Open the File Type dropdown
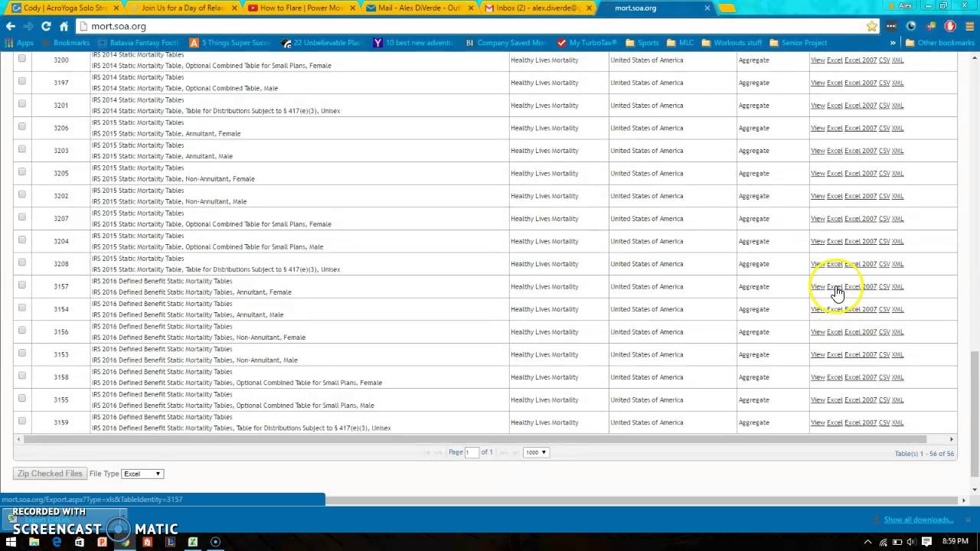Viewport: 980px width, 551px height. (x=142, y=474)
